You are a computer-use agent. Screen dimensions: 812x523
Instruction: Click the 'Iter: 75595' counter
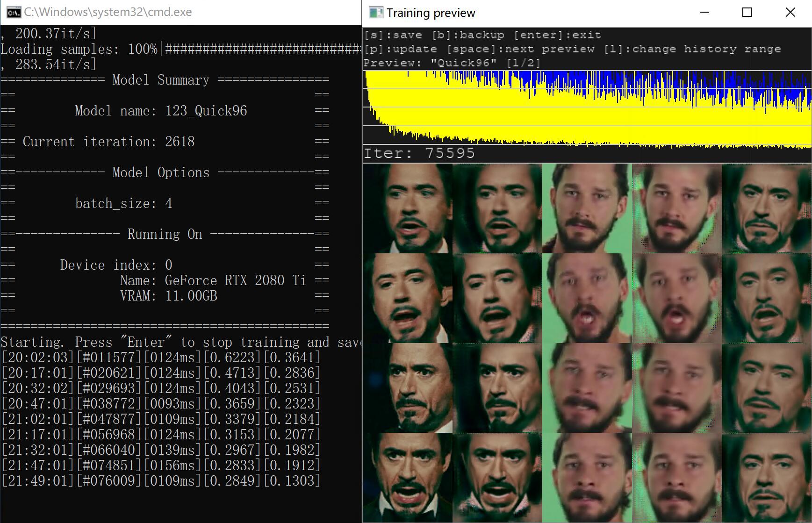tap(419, 153)
